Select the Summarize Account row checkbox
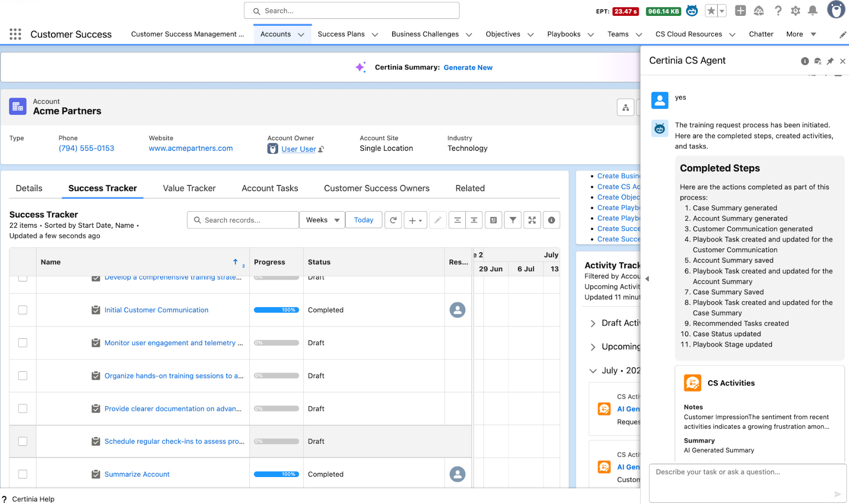 tap(23, 474)
